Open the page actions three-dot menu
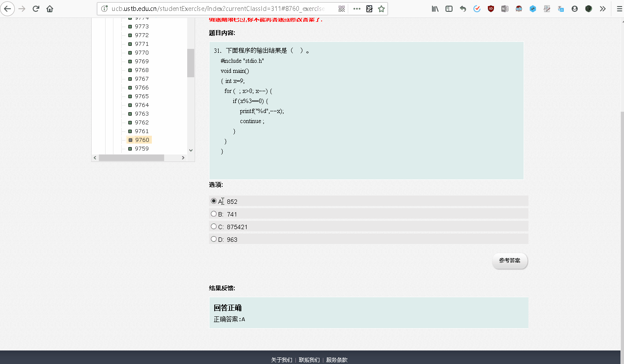Image resolution: width=624 pixels, height=364 pixels. click(357, 9)
